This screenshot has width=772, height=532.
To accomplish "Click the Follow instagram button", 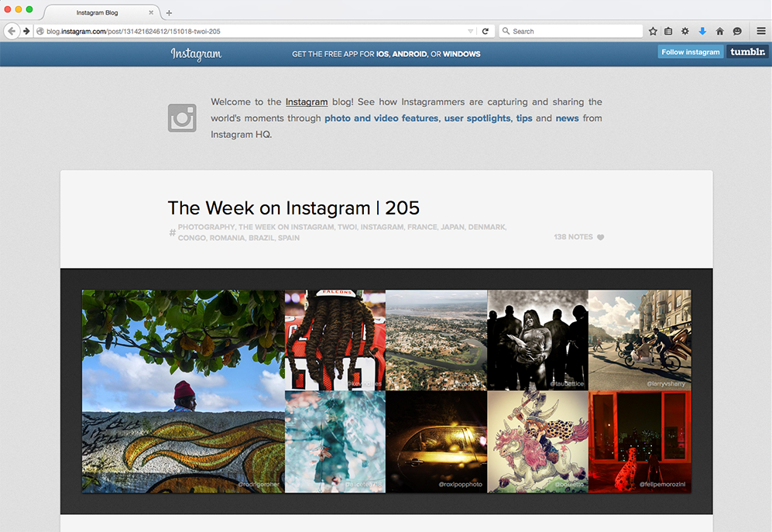I will pyautogui.click(x=690, y=52).
